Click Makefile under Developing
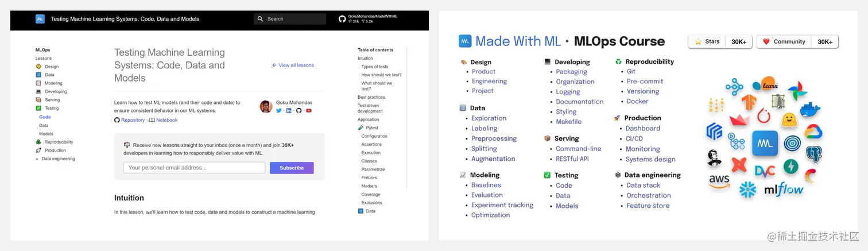Viewport: 868px width, 251px height. click(x=569, y=122)
